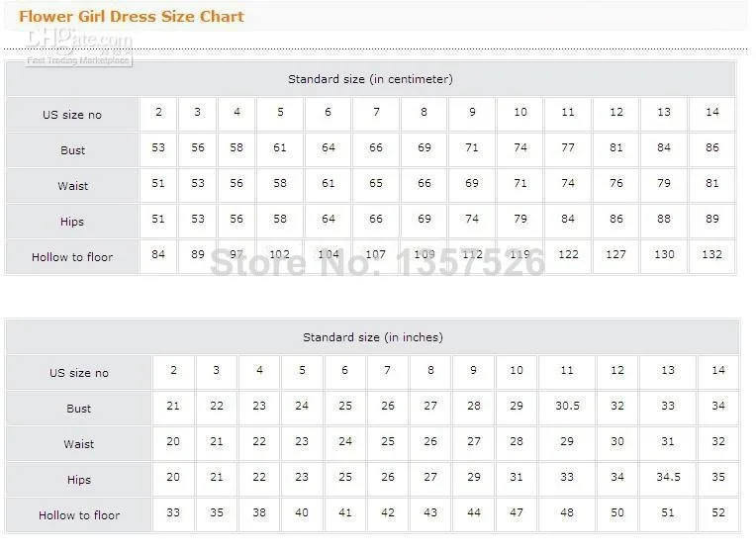
Task: Click the Flower Girl Dress Size Chart title
Action: 132,16
